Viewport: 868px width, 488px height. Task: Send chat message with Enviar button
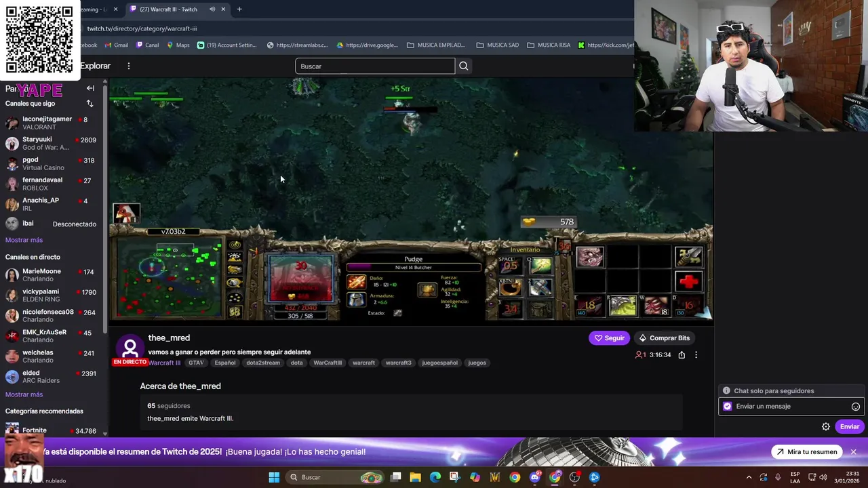point(850,426)
